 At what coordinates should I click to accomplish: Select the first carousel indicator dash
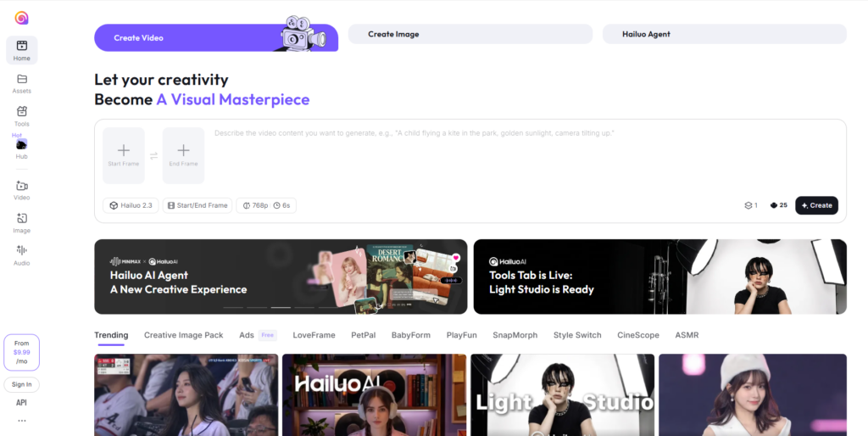click(233, 307)
